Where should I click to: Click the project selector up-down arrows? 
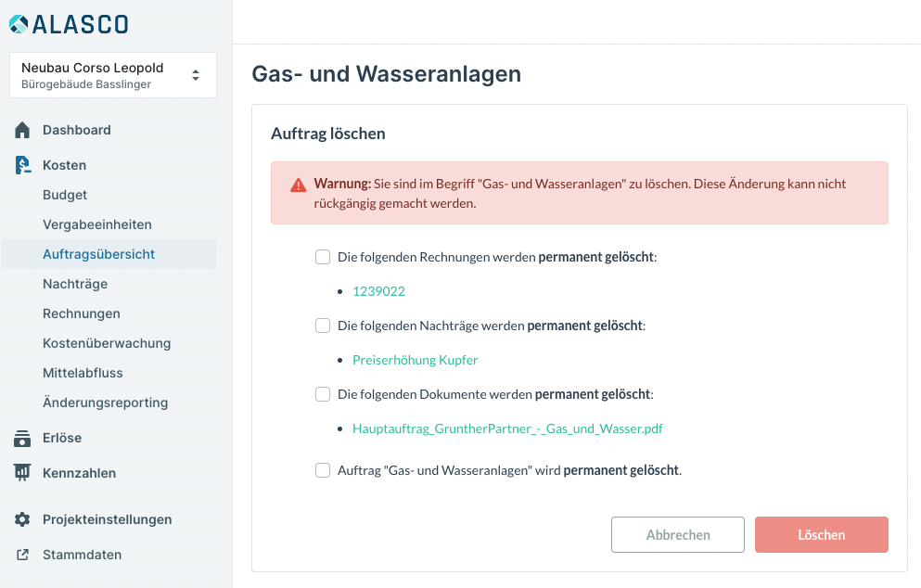[x=196, y=75]
